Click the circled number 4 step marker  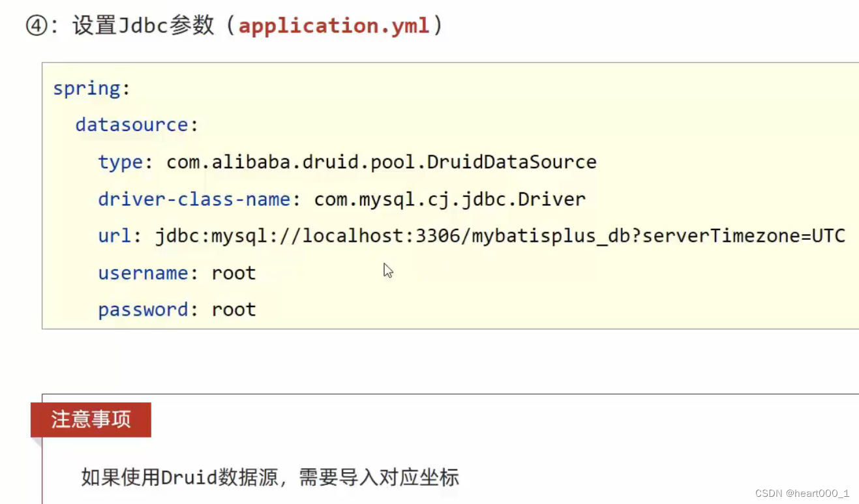point(37,26)
